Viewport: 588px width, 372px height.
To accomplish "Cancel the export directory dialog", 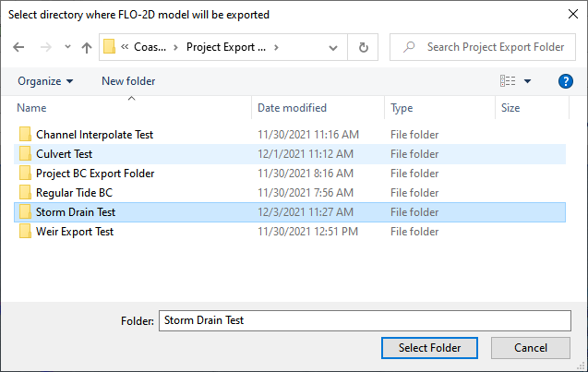I will (530, 348).
